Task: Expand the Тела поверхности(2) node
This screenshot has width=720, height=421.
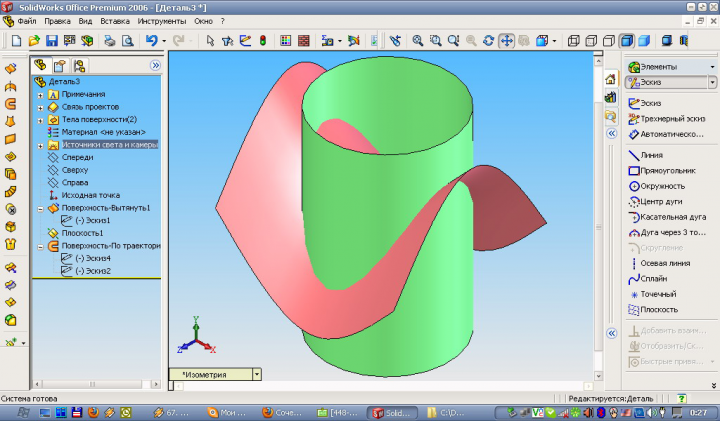Action: click(40, 120)
